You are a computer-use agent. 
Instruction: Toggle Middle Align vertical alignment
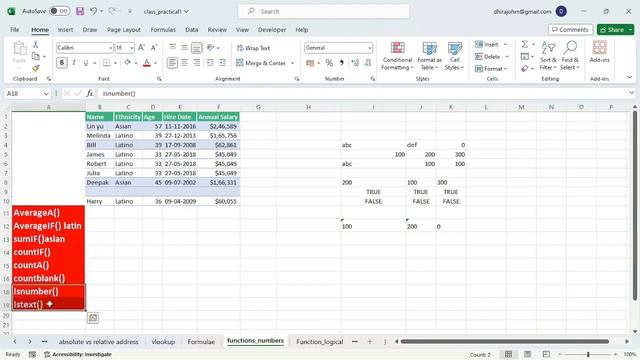pyautogui.click(x=184, y=48)
